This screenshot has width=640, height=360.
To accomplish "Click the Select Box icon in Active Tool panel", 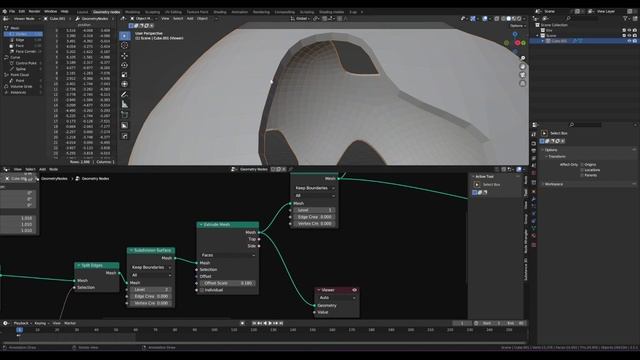I will click(x=477, y=185).
